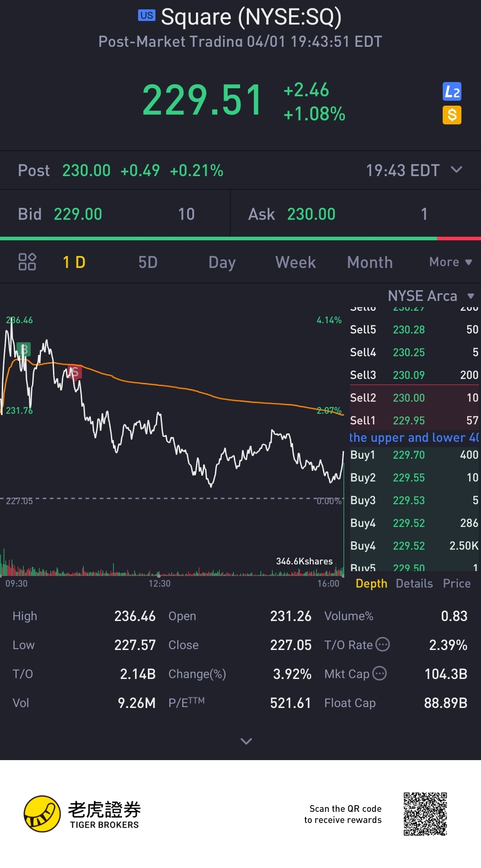Tap the P/E TTM 521.61 value
The height and width of the screenshot is (868, 481).
(x=290, y=703)
